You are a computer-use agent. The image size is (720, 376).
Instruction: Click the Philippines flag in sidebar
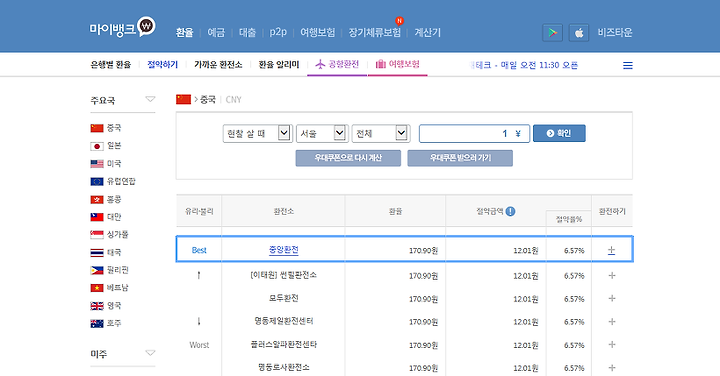coord(97,270)
